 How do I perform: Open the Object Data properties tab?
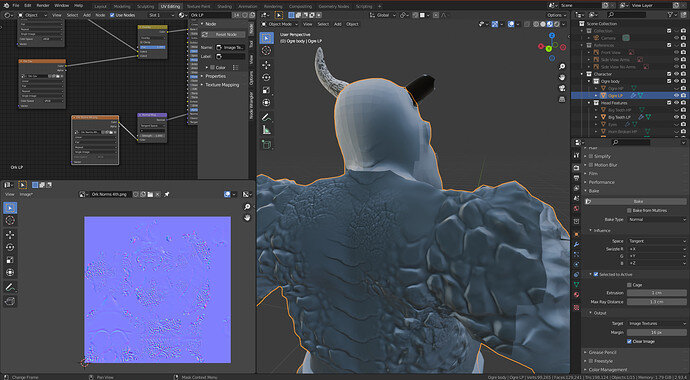point(576,285)
